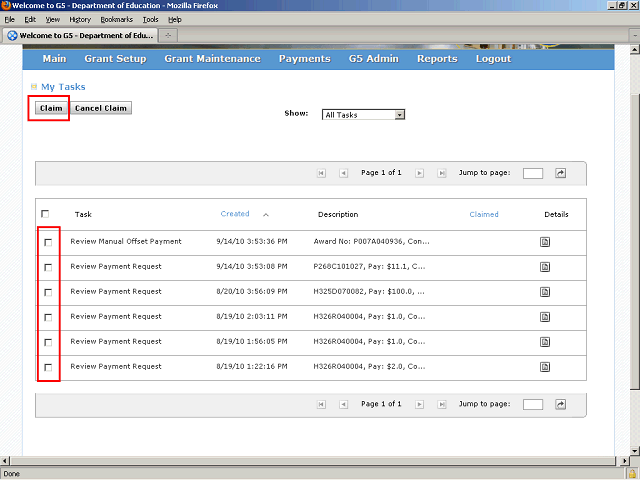Open a new browser tab
The width and height of the screenshot is (640, 480).
click(168, 36)
